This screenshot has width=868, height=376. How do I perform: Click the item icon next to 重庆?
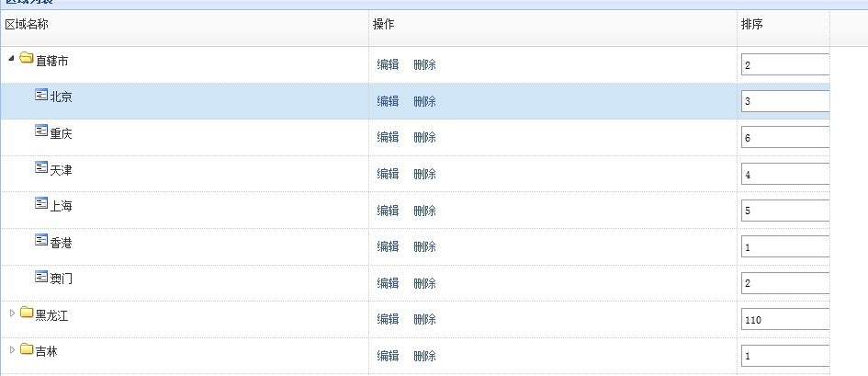[41, 131]
